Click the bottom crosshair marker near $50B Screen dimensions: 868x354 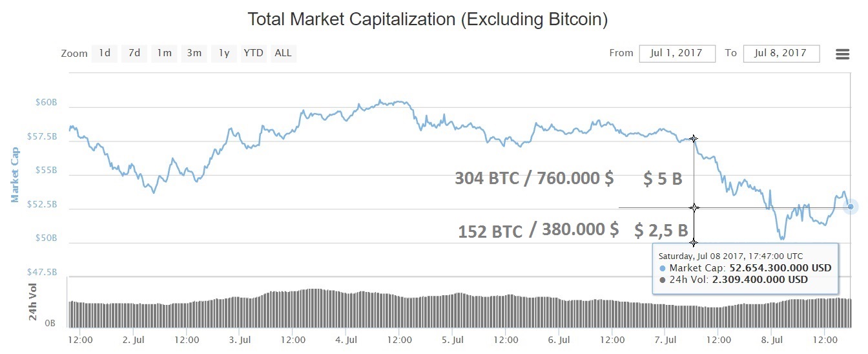point(694,243)
